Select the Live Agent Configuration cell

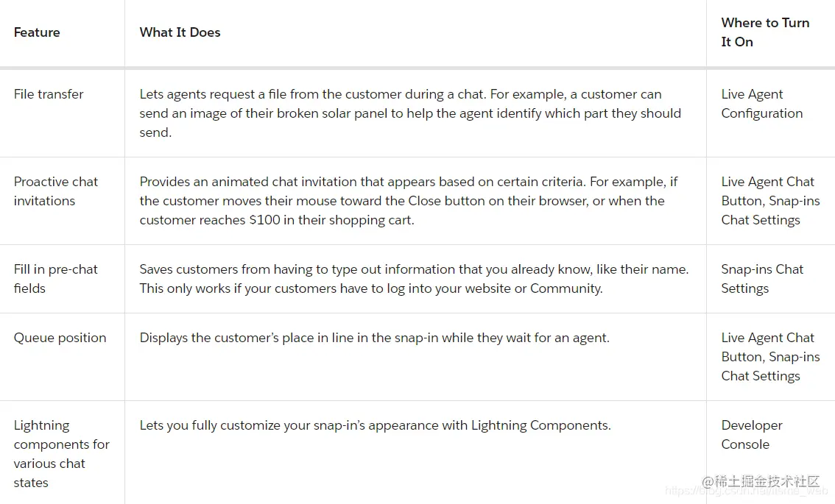pos(761,104)
